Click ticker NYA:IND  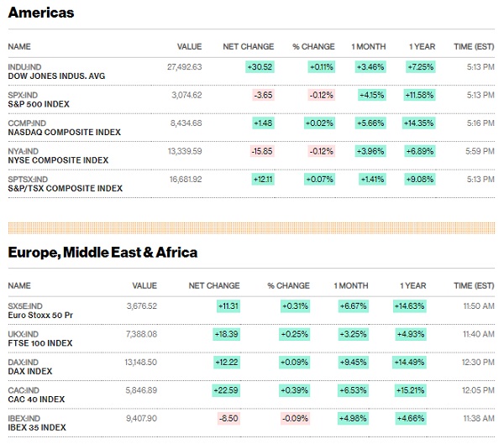24,151
